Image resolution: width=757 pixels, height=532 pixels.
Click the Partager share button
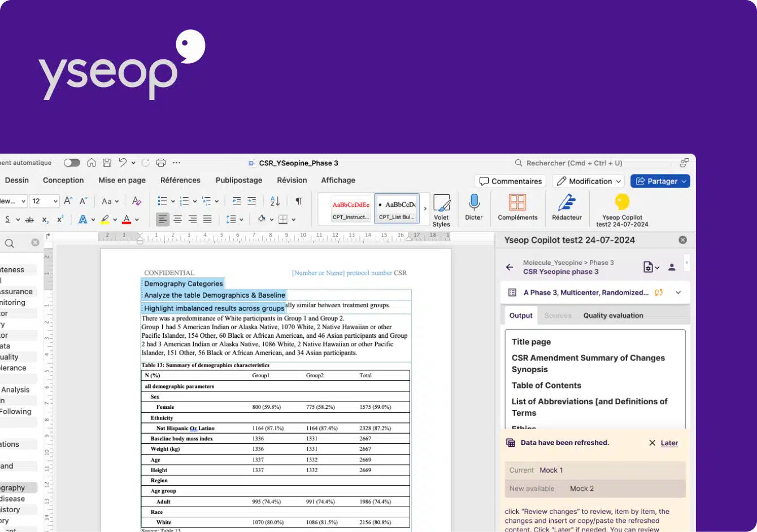click(x=660, y=181)
